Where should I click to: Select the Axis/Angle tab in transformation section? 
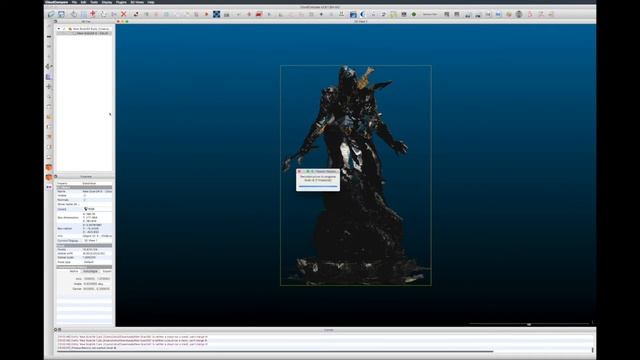tap(90, 271)
